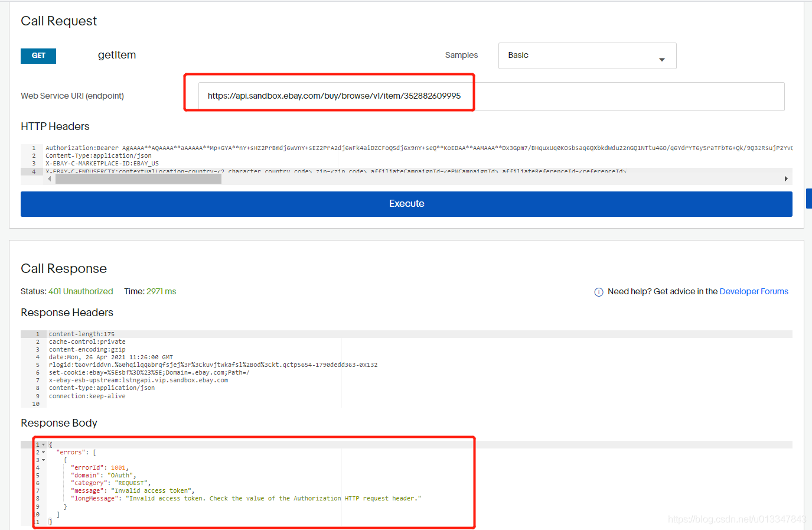Click the connection:keep-alive response header
The width and height of the screenshot is (812, 530).
click(x=87, y=396)
